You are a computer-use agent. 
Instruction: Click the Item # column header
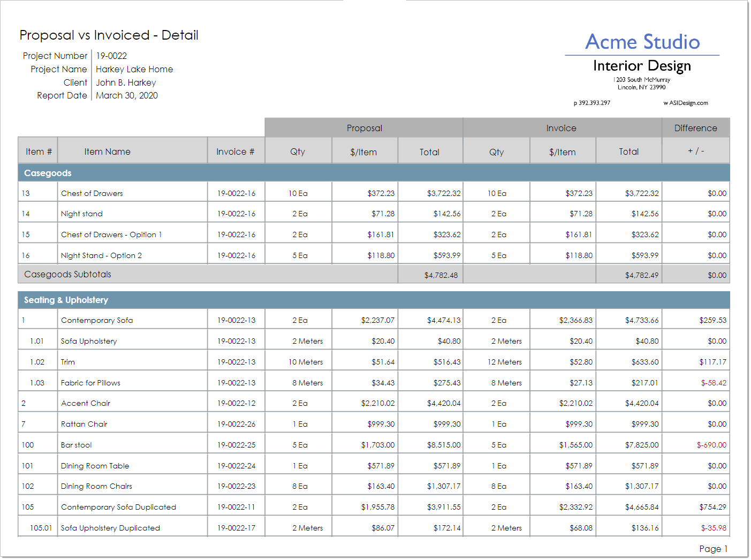tap(39, 152)
